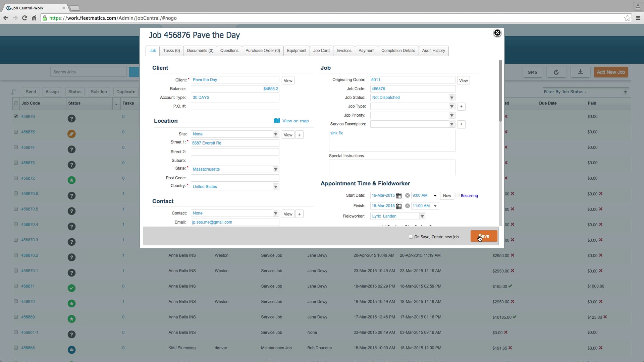Clear the Start Date with the X icon
Image resolution: width=644 pixels, height=362 pixels.
408,196
